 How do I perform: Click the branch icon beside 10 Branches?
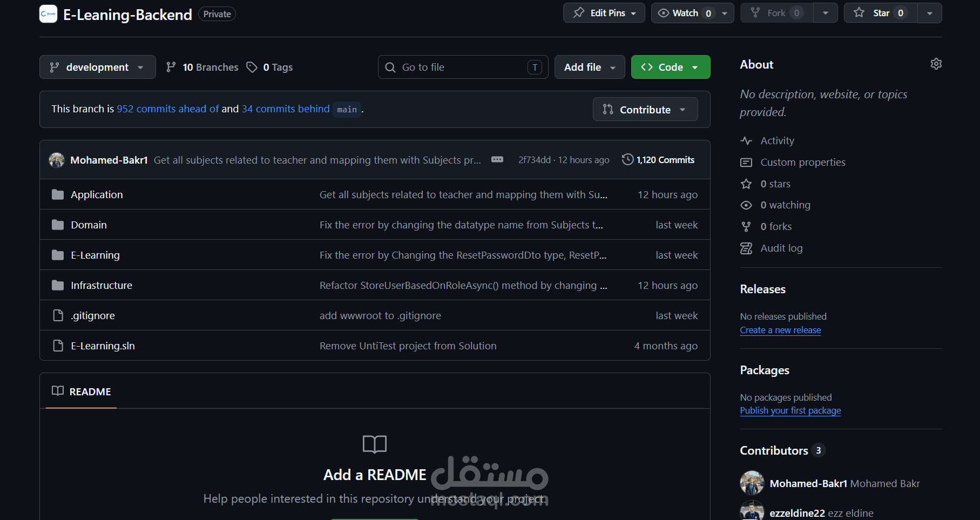(x=171, y=67)
